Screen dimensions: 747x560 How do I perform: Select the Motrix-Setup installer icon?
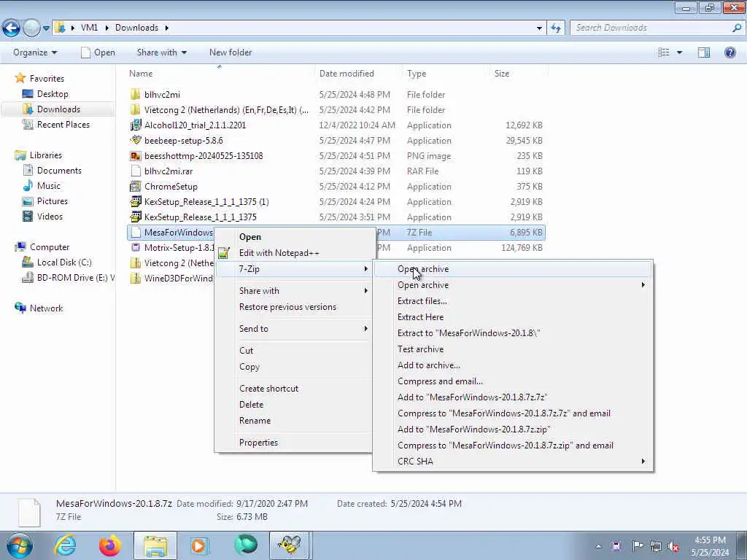[x=136, y=248]
